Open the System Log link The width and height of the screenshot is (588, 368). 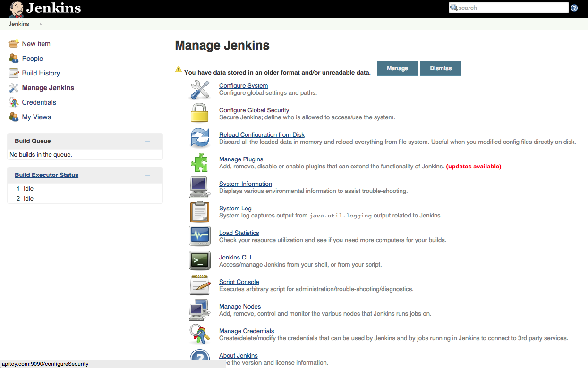point(235,208)
